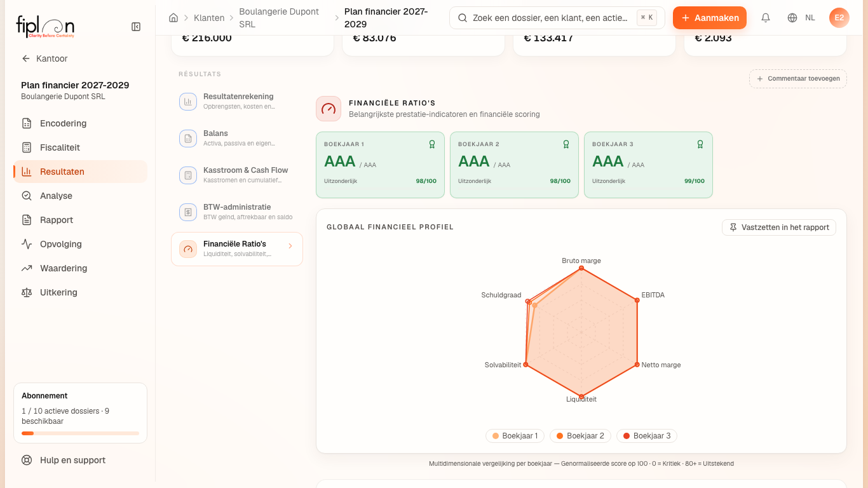This screenshot has height=488, width=868.
Task: Click the dossier search field
Action: pos(557,18)
